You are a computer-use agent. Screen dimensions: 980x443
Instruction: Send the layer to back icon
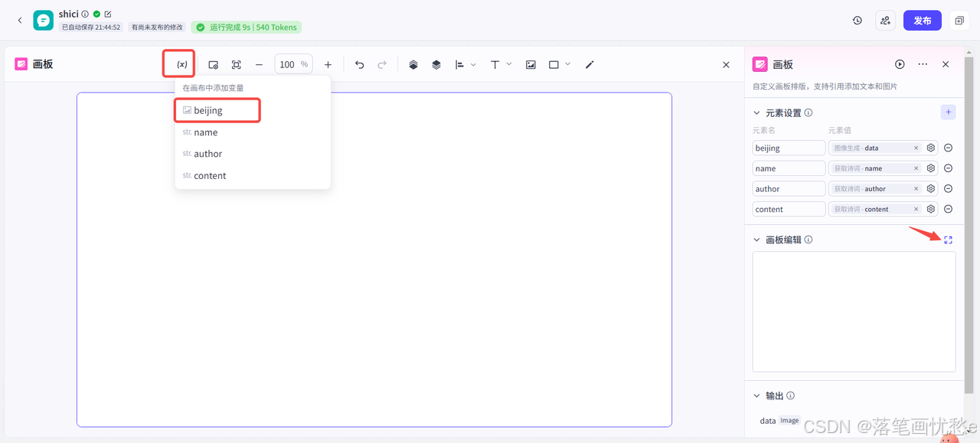436,65
